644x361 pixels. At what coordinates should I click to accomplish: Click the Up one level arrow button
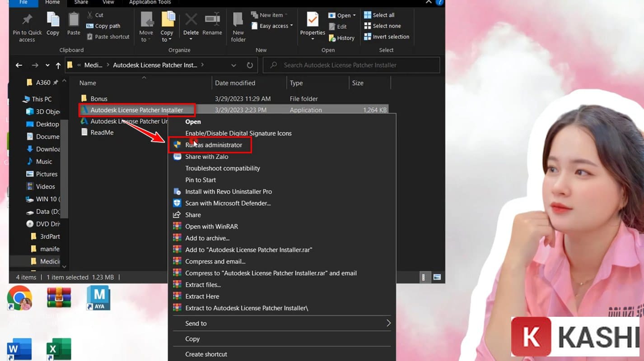(58, 65)
